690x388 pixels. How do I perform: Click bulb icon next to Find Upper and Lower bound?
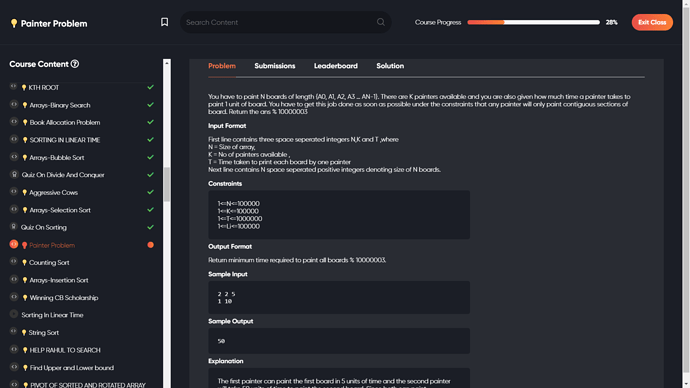tap(25, 368)
